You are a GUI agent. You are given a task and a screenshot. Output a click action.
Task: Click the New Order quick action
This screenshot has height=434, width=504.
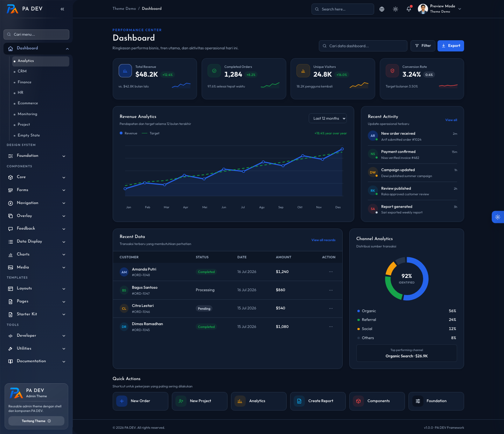140,401
